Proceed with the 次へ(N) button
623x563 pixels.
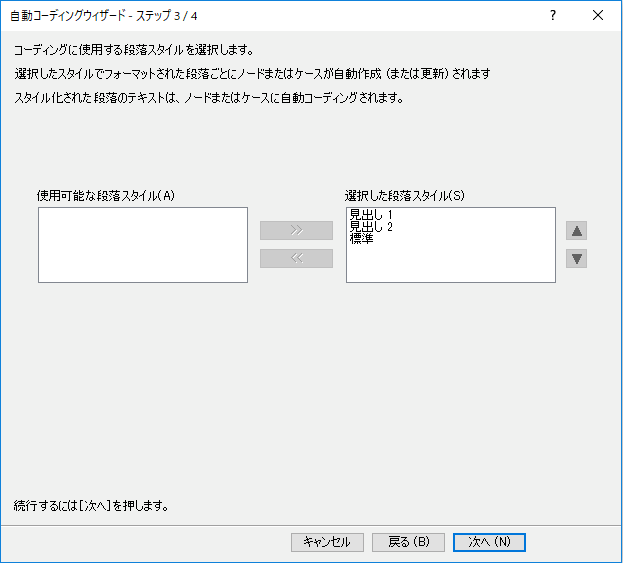point(489,542)
